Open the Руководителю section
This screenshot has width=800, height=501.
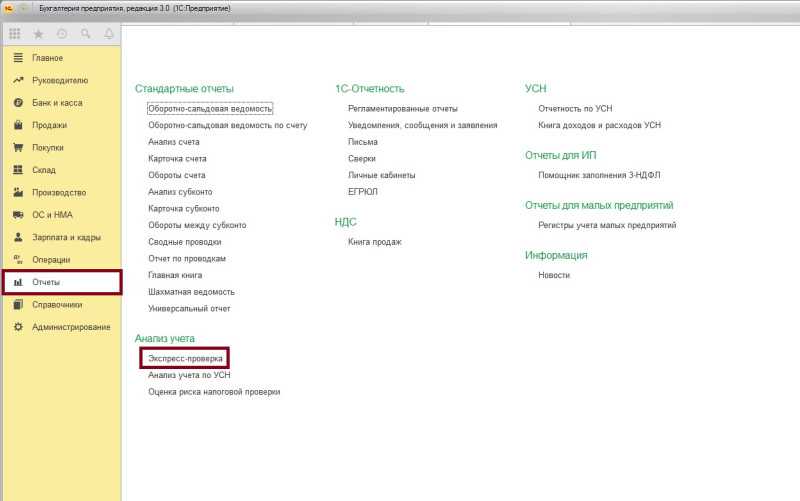pyautogui.click(x=60, y=80)
